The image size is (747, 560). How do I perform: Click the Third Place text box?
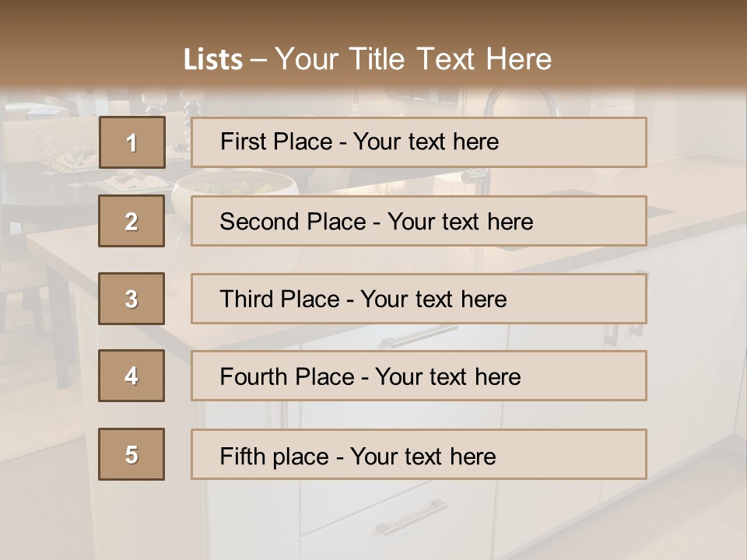pos(419,299)
